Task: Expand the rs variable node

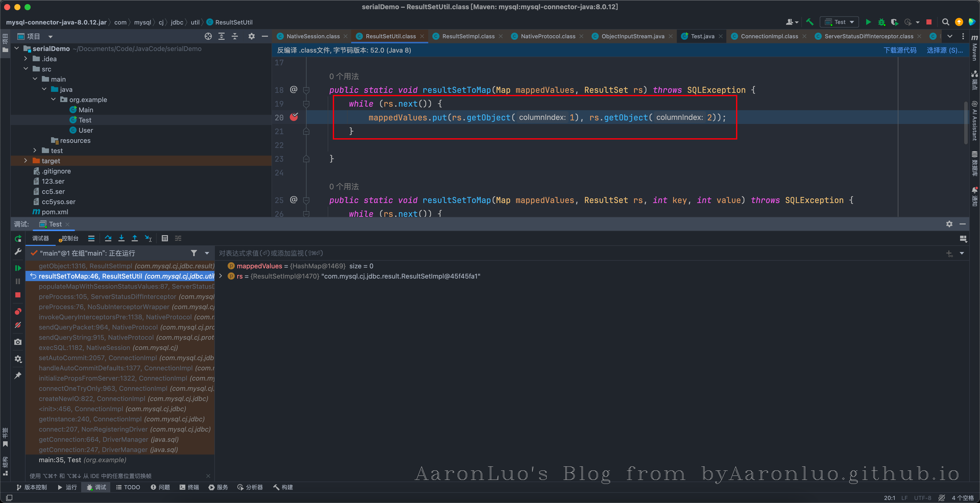Action: (221, 276)
